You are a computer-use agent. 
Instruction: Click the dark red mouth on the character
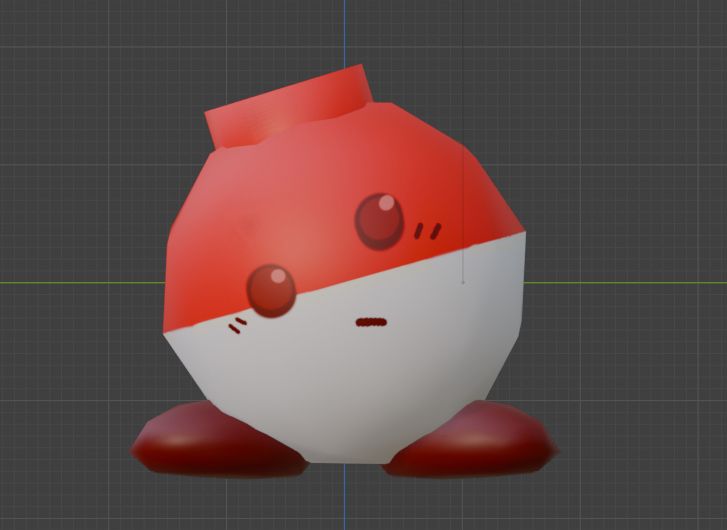coord(371,322)
